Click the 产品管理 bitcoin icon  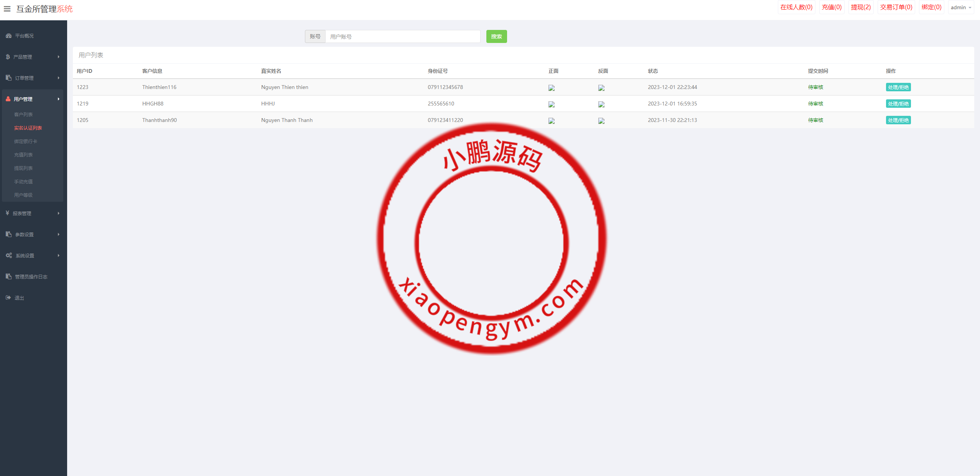[x=8, y=57]
